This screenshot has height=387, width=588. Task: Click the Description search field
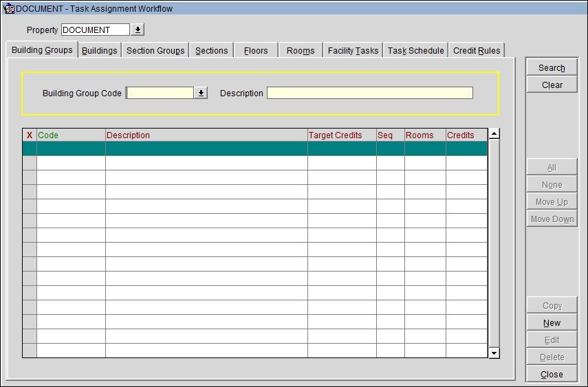[x=369, y=93]
